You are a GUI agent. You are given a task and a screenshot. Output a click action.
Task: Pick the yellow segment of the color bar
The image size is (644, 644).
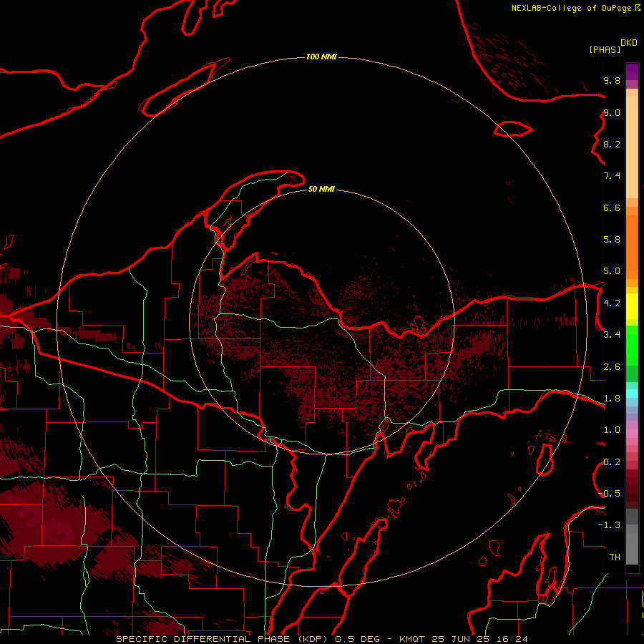point(632,306)
